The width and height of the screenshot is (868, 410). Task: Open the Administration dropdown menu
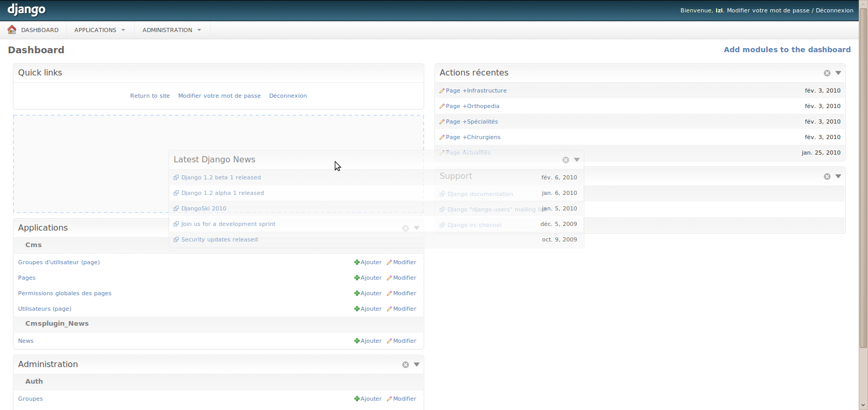pyautogui.click(x=172, y=30)
